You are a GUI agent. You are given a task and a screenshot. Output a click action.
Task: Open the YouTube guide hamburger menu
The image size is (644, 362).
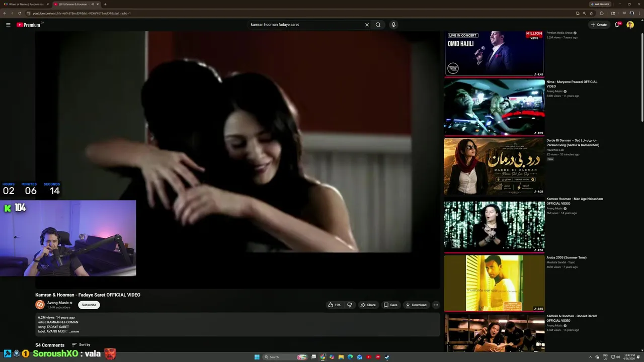(x=8, y=25)
